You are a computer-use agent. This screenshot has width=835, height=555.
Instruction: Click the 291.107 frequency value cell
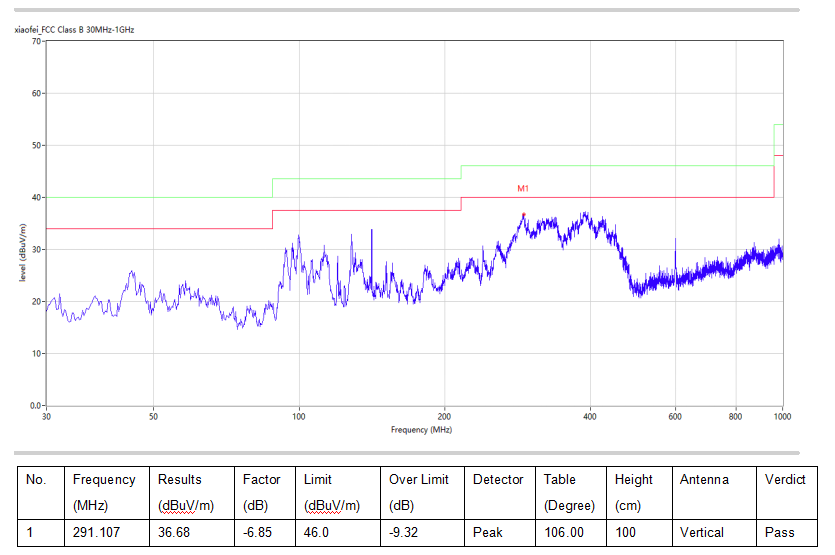tap(97, 533)
